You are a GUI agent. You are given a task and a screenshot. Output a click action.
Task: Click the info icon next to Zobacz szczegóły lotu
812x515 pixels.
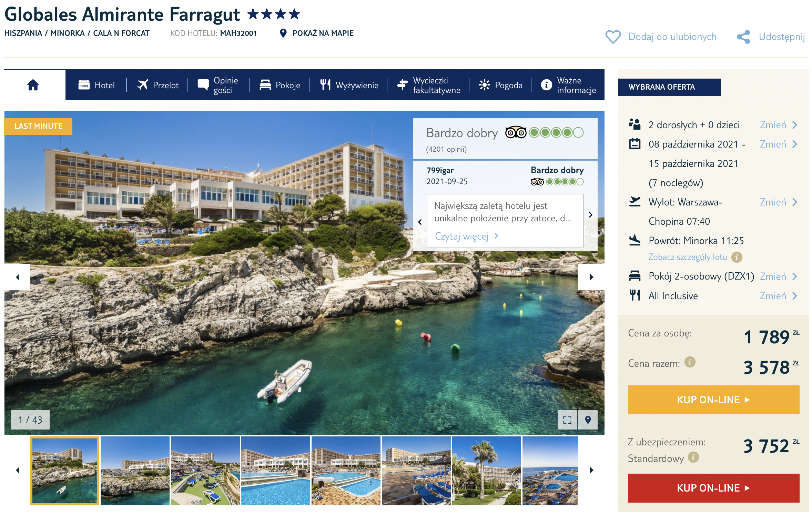click(737, 257)
